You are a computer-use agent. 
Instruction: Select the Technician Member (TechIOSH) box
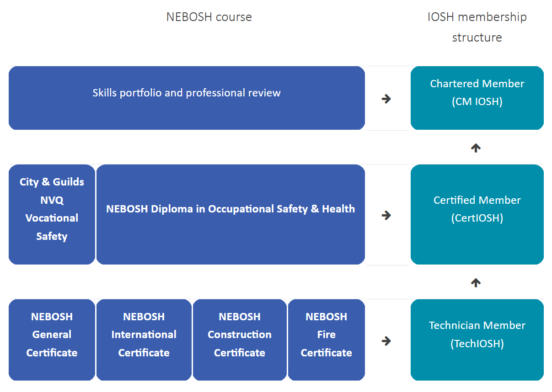tap(477, 340)
